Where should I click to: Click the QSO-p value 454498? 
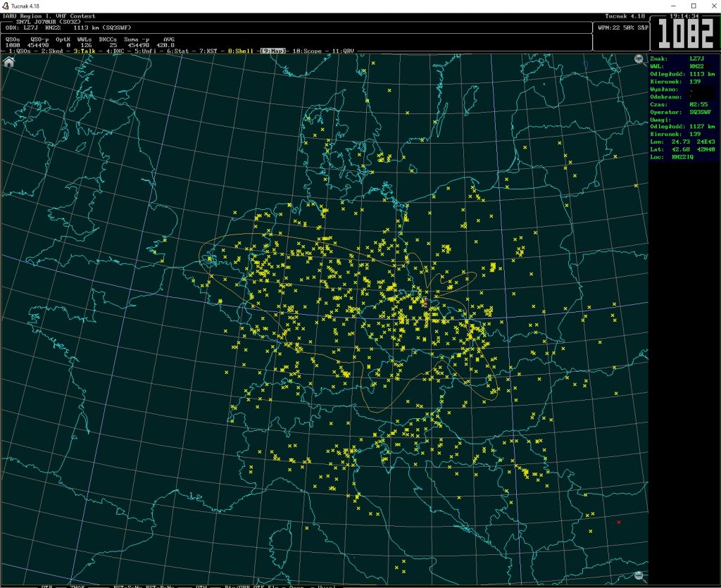click(x=38, y=45)
